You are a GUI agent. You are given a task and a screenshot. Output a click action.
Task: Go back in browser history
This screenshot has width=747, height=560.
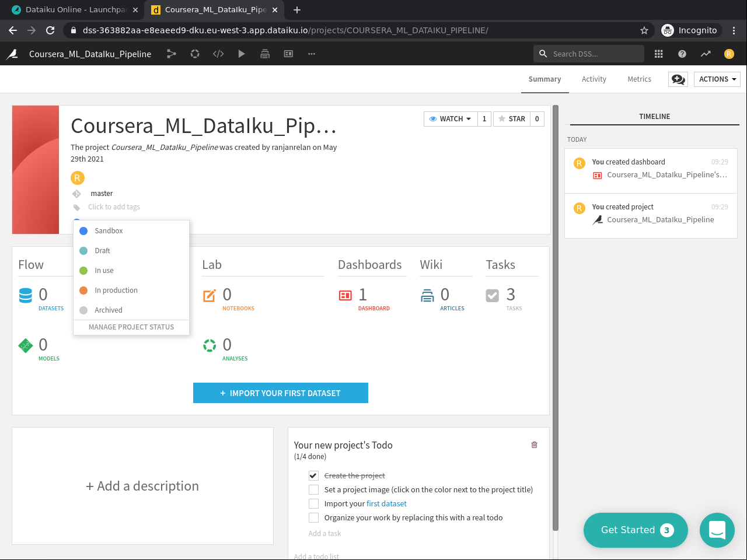(13, 30)
